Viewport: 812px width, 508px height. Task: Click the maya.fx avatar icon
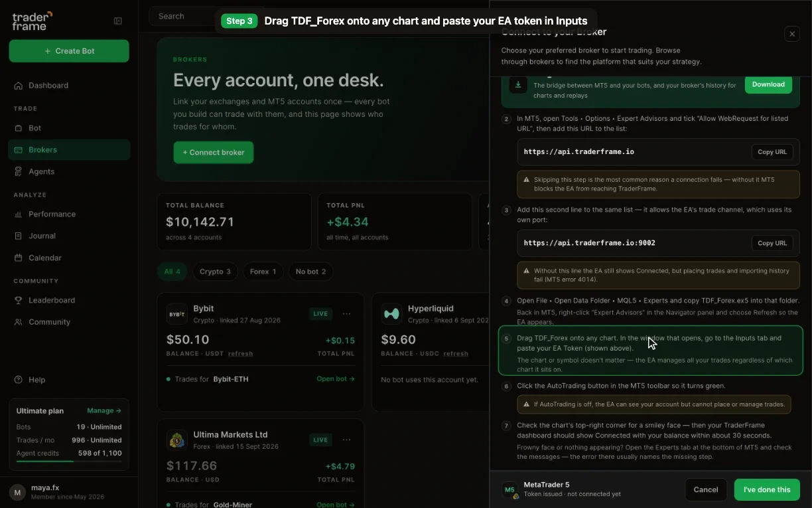click(17, 492)
